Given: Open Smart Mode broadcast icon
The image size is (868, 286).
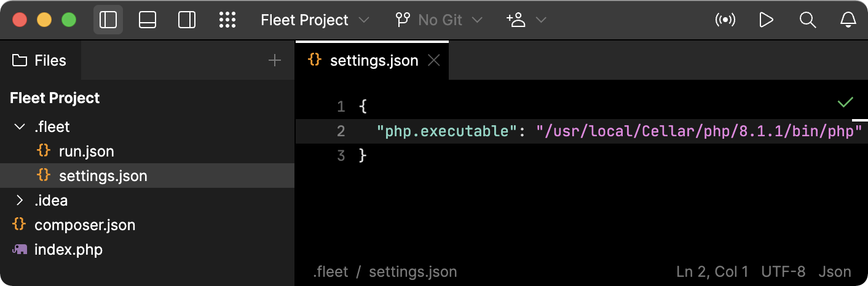Looking at the screenshot, I should click(725, 20).
